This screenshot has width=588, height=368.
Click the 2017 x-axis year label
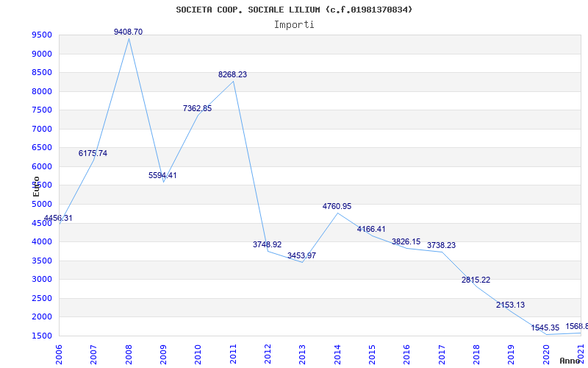442,355
